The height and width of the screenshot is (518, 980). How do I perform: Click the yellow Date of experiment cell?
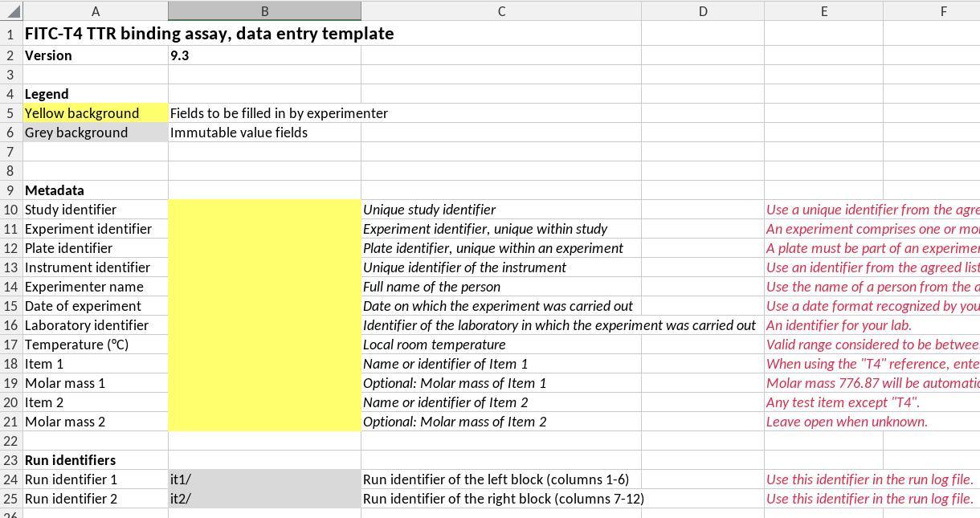click(x=264, y=306)
